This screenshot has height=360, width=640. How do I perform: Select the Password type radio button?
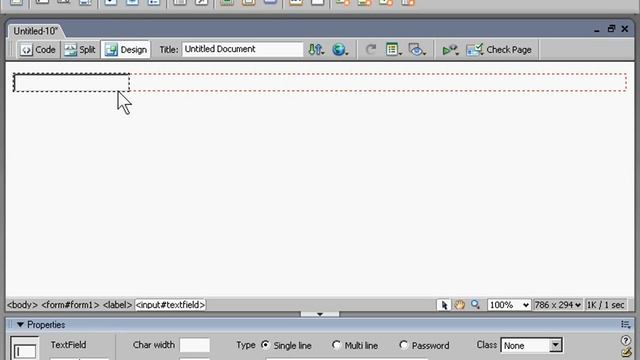[x=403, y=345]
